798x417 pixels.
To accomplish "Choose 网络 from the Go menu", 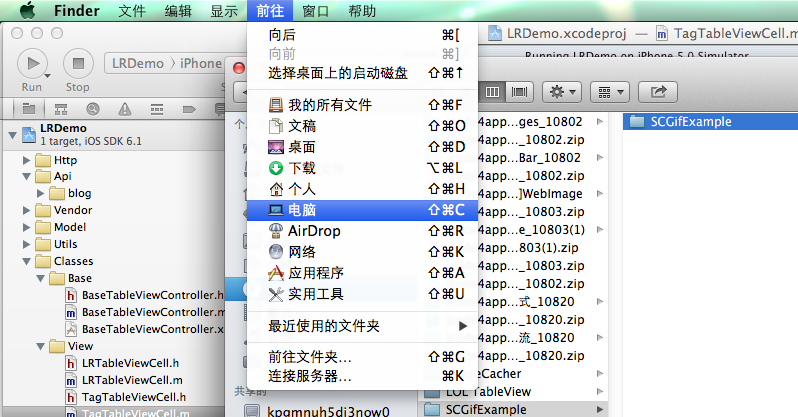I will point(362,252).
